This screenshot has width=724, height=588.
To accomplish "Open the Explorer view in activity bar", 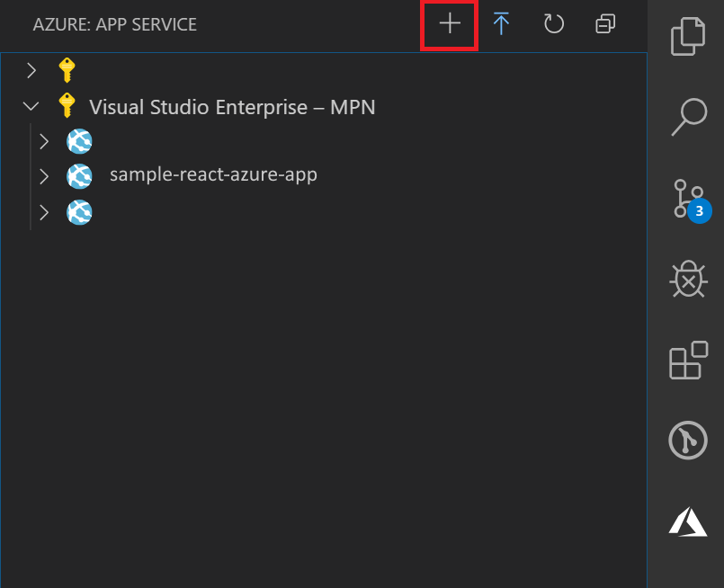I will 688,40.
